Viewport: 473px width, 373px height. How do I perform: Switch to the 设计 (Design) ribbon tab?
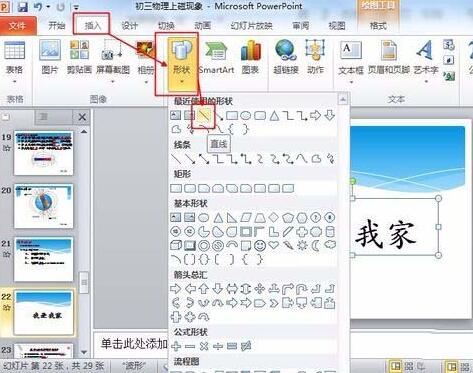[129, 26]
